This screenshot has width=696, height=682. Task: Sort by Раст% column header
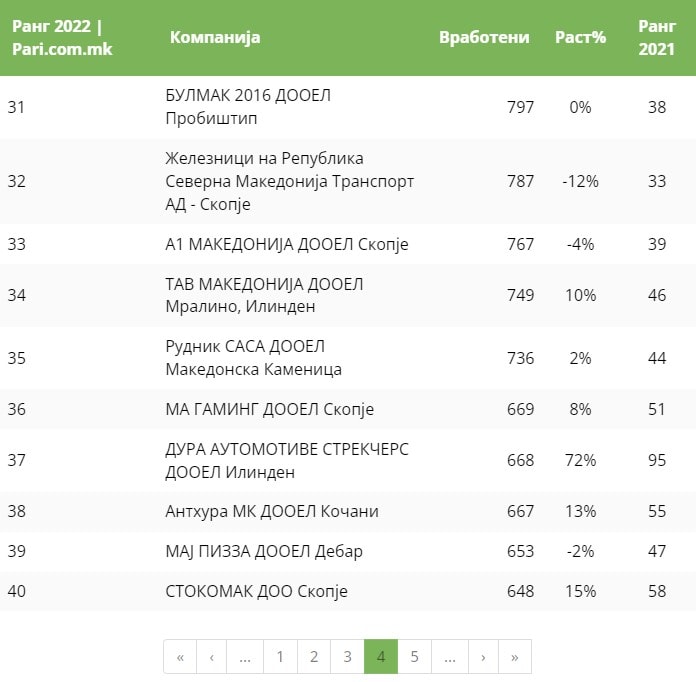click(580, 38)
